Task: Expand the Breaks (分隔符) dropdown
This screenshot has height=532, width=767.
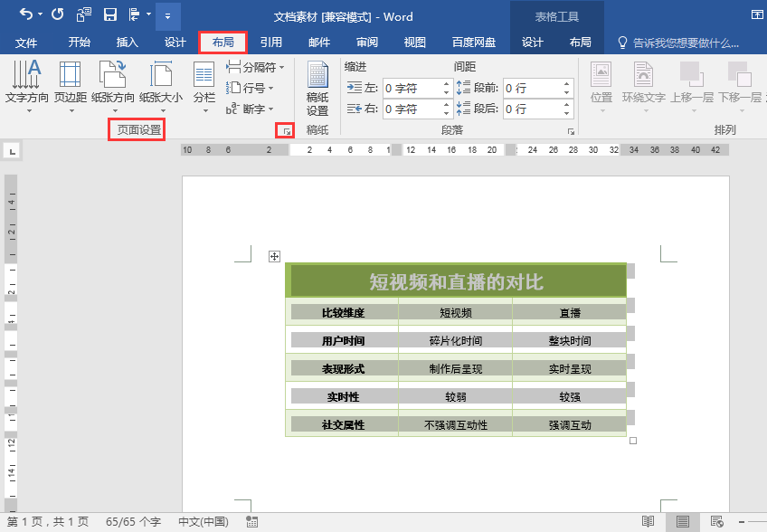Action: (x=282, y=67)
